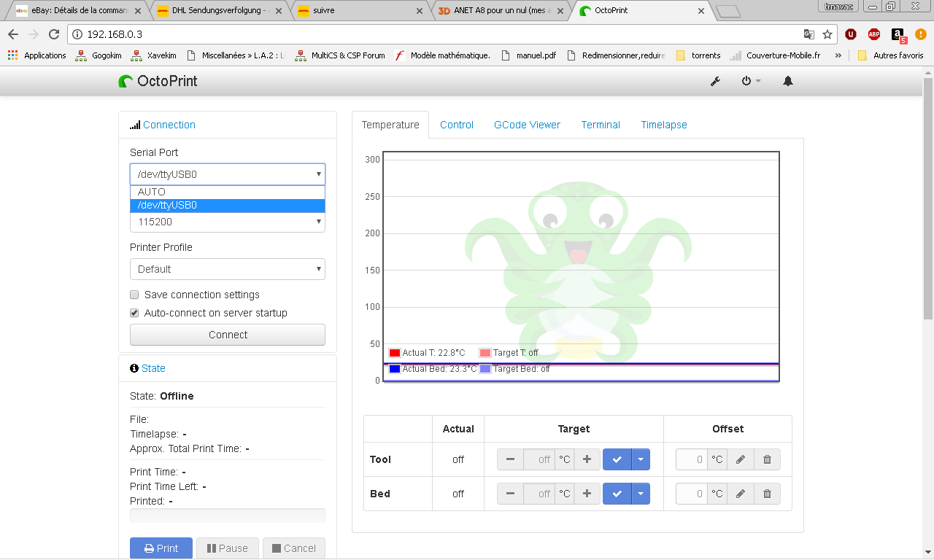Enable Save connection settings checkbox
This screenshot has width=934, height=560.
[134, 295]
